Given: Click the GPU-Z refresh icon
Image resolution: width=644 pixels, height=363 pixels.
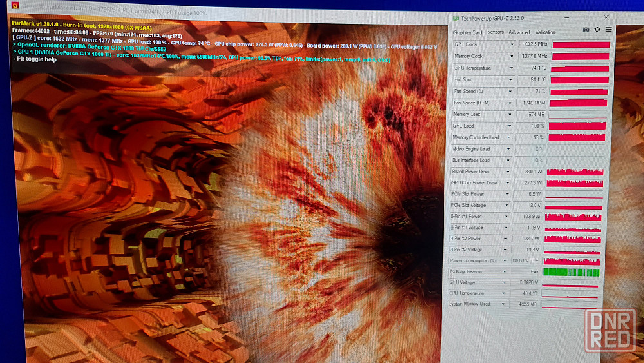Looking at the screenshot, I should pyautogui.click(x=598, y=30).
